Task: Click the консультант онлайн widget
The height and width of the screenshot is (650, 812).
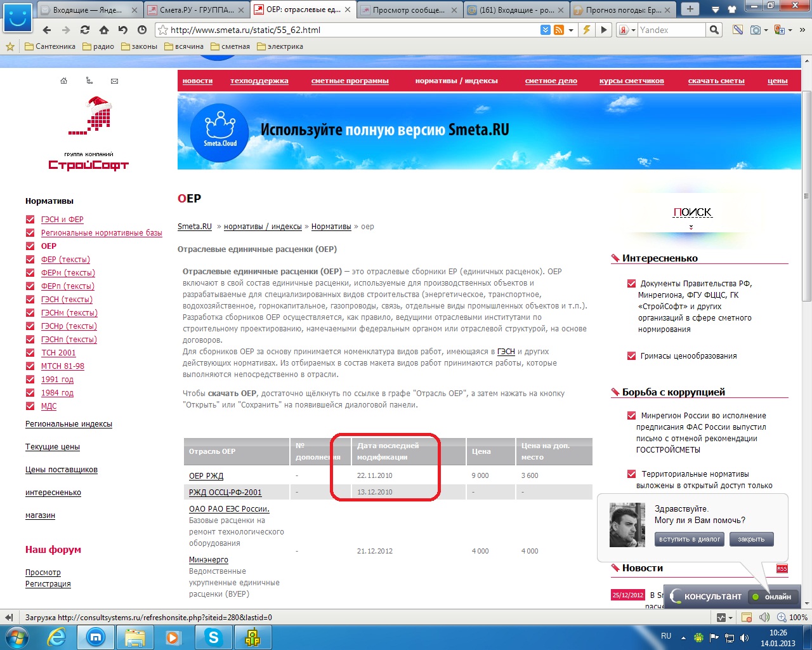Action: click(732, 596)
